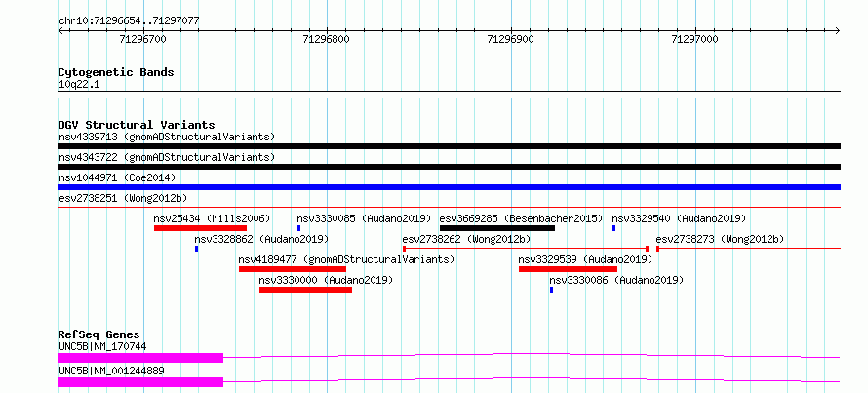Click the esv3669285 (Besenbacher2015) label
Viewport: 868px width, 393px height.
(x=521, y=218)
